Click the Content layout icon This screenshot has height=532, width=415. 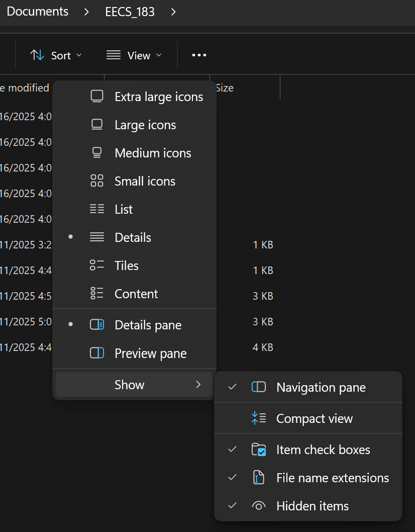[x=97, y=293]
